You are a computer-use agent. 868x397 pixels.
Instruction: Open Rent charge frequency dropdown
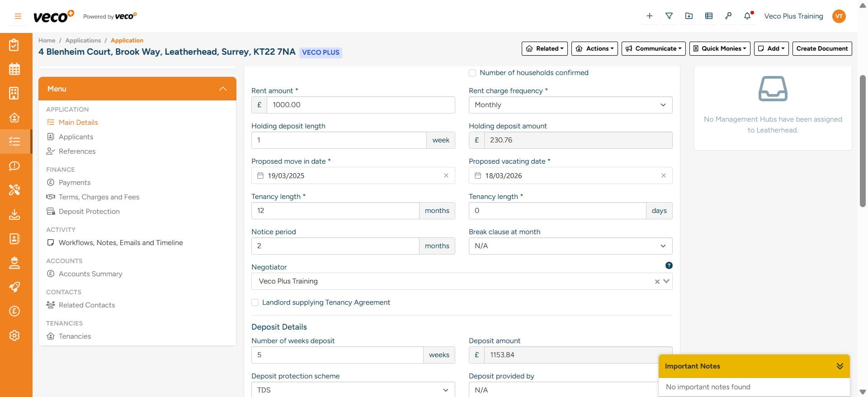pyautogui.click(x=571, y=105)
